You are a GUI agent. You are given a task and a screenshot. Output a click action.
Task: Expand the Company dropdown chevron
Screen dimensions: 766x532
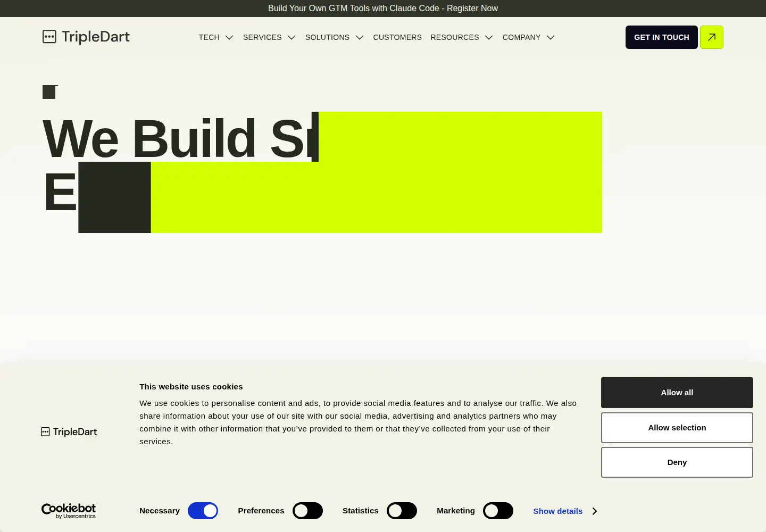(x=551, y=37)
